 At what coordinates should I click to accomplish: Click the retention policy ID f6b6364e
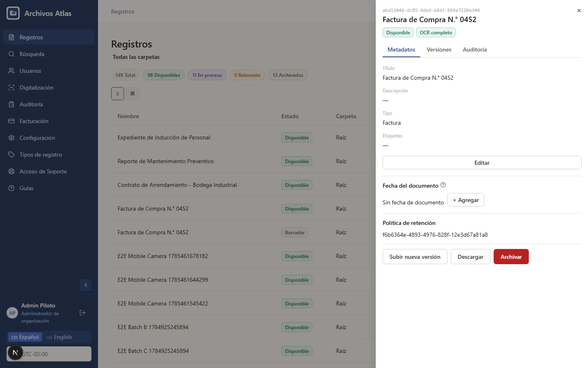click(x=435, y=235)
